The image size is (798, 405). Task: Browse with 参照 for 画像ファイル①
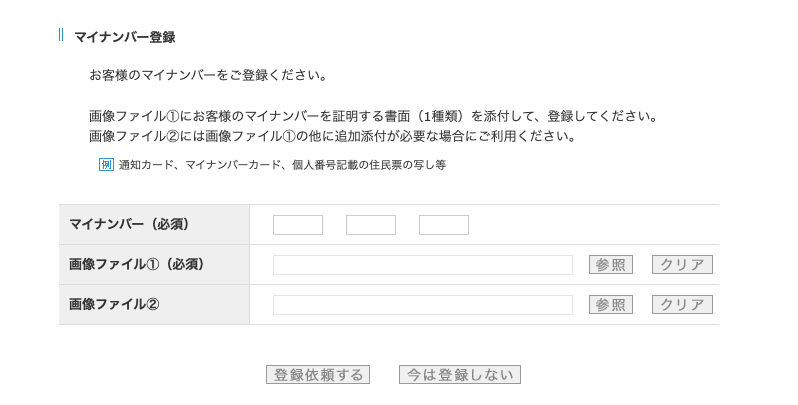(611, 265)
